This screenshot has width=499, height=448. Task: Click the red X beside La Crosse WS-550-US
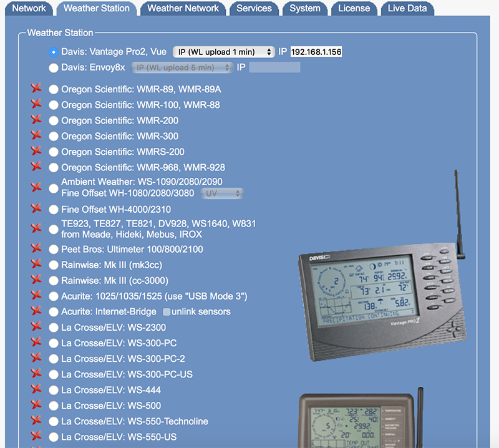[36, 437]
